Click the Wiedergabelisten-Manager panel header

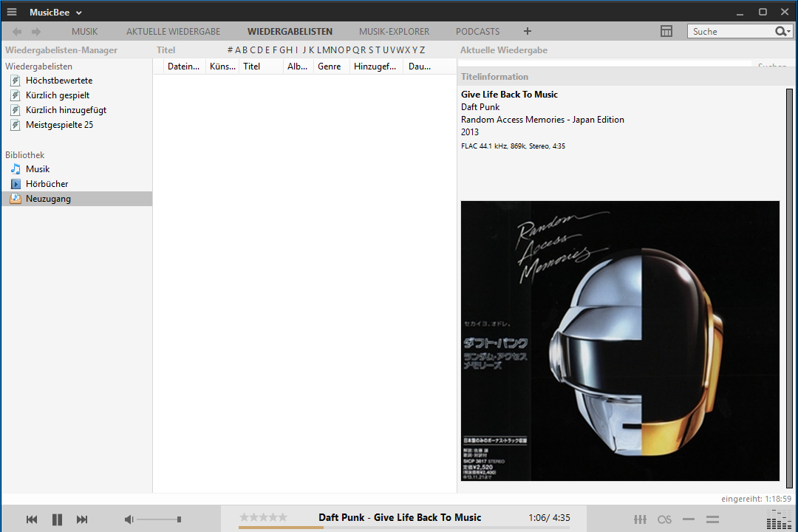click(61, 50)
